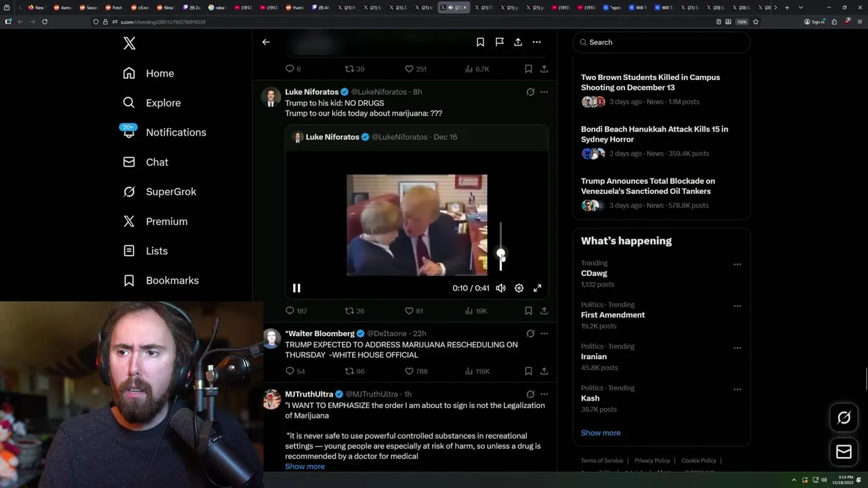Open more options on MJTruthUltra post
Viewport: 868px width, 488px height.
(x=544, y=394)
